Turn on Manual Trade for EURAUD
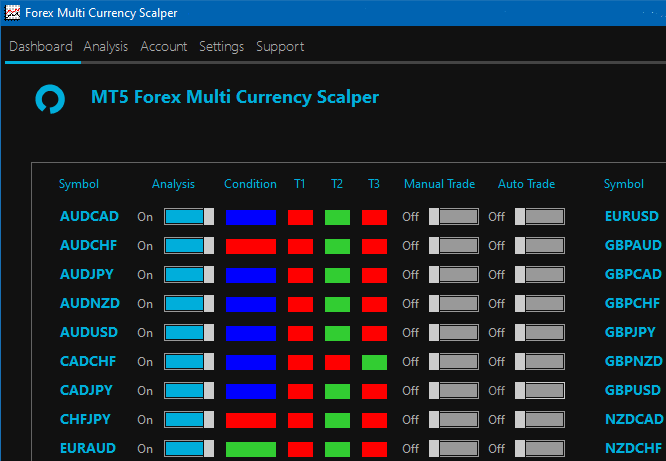 pos(454,448)
